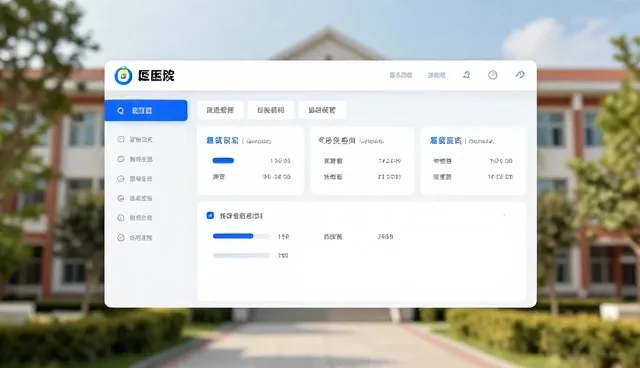The height and width of the screenshot is (368, 640).
Task: Click the gray empty progress bar below the blue one
Action: [242, 255]
